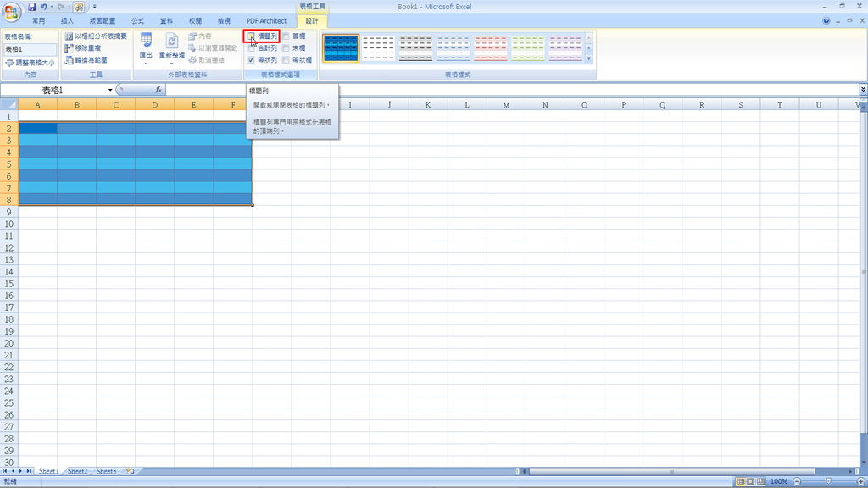Click 調整表格大小 resize table button
The image size is (868, 488).
coord(30,63)
